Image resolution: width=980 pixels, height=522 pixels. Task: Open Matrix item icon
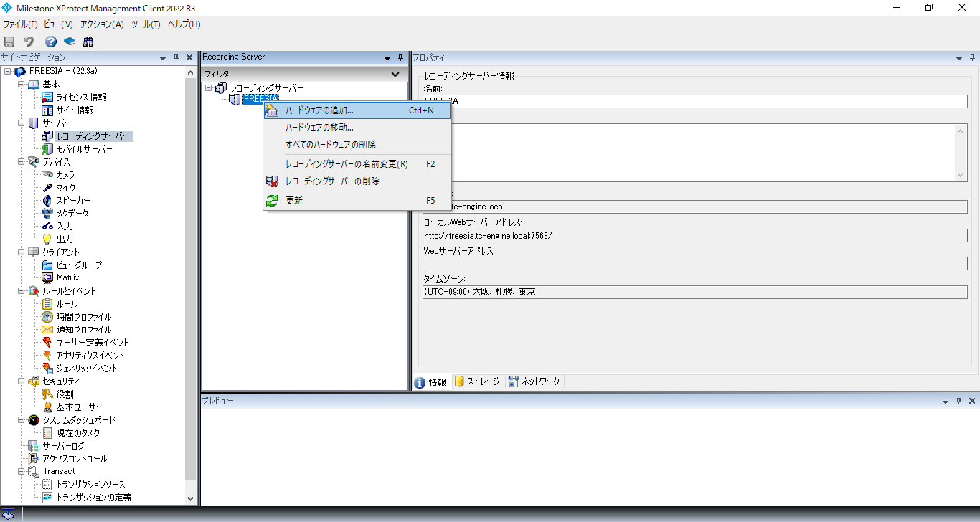(47, 277)
